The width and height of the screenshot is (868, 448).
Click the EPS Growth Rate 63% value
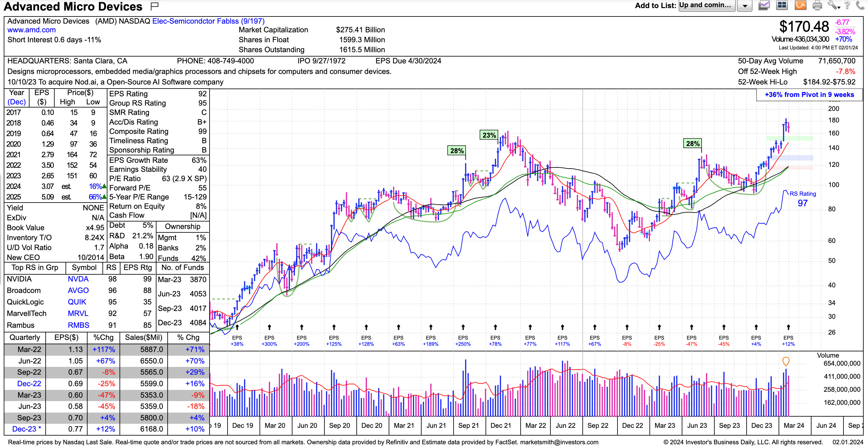[x=199, y=160]
